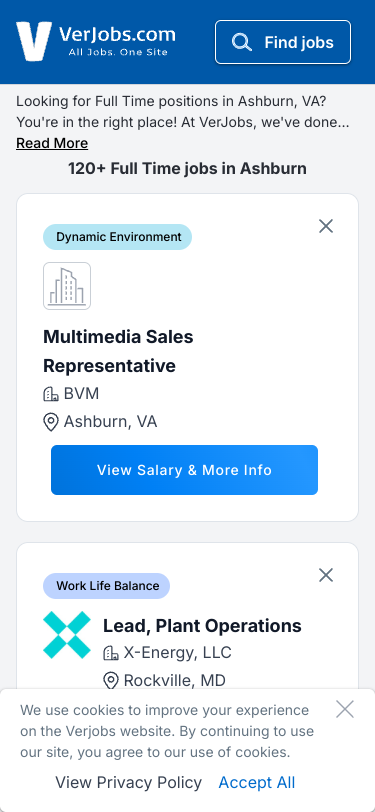Open the Lead, Plant Operations job title
Image resolution: width=375 pixels, height=812 pixels.
point(202,626)
